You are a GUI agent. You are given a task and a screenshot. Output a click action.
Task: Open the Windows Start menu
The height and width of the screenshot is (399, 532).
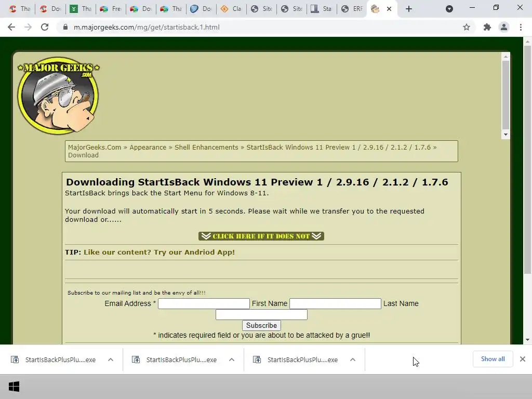[14, 387]
